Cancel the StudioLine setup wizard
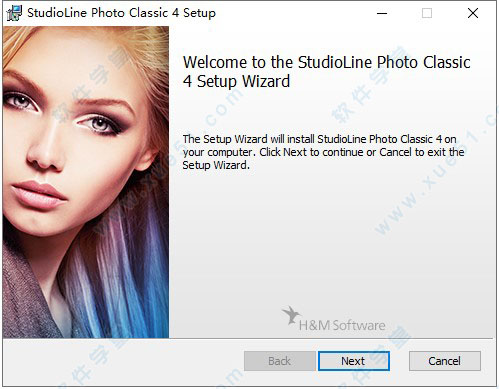Screen dimensions: 499x389 coord(445,361)
